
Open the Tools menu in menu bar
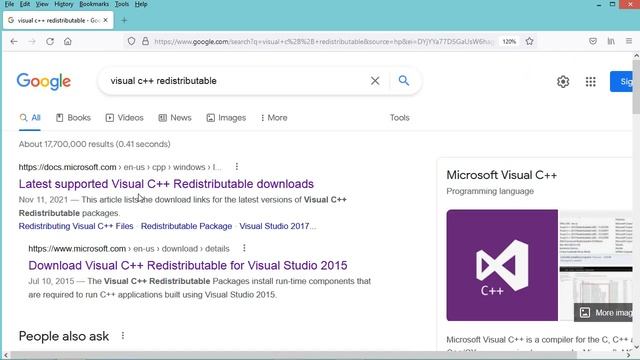[122, 4]
